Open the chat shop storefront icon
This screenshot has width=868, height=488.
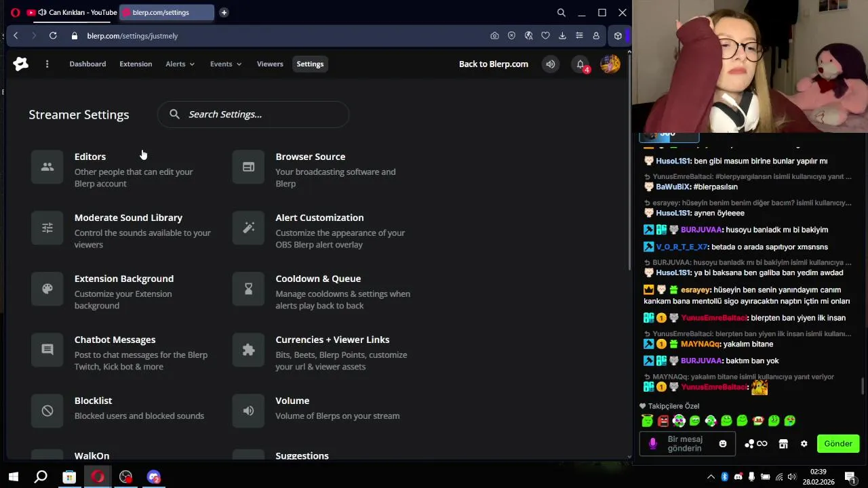tap(783, 444)
